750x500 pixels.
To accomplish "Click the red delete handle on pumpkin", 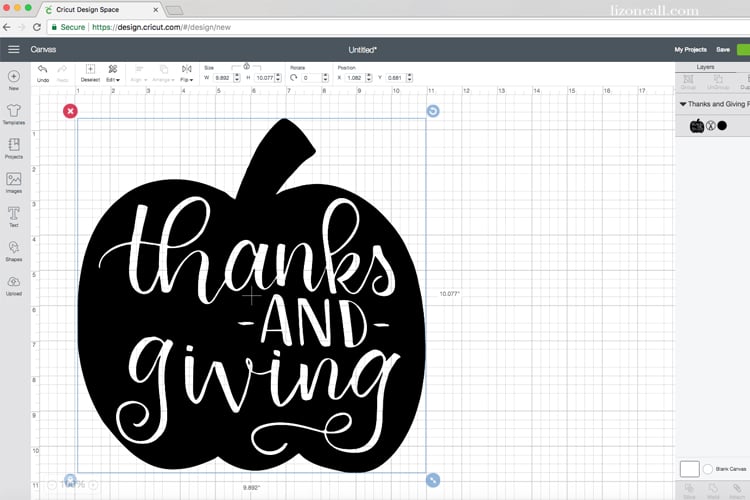I will 70,111.
